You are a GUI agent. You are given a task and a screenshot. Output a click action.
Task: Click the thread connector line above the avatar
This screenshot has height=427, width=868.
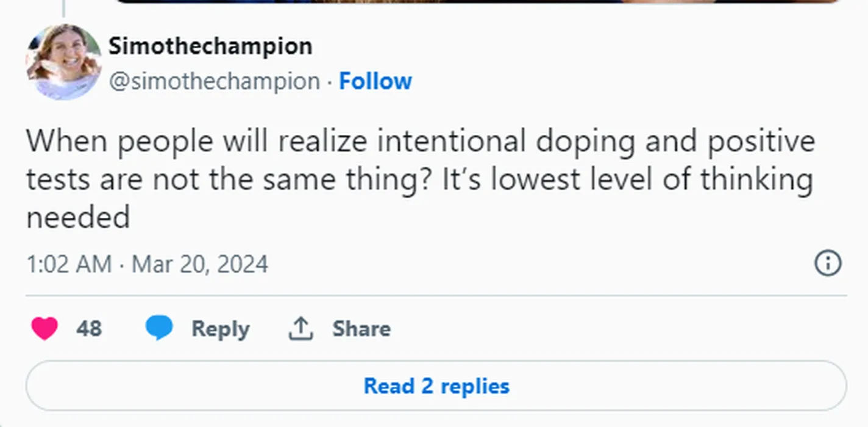63,7
